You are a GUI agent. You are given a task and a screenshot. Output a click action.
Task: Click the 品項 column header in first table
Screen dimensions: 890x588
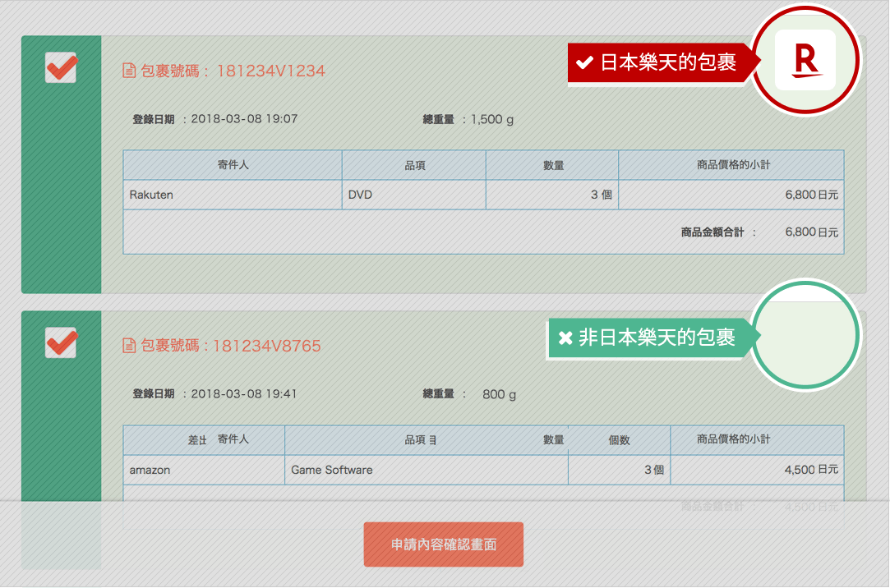pos(415,165)
